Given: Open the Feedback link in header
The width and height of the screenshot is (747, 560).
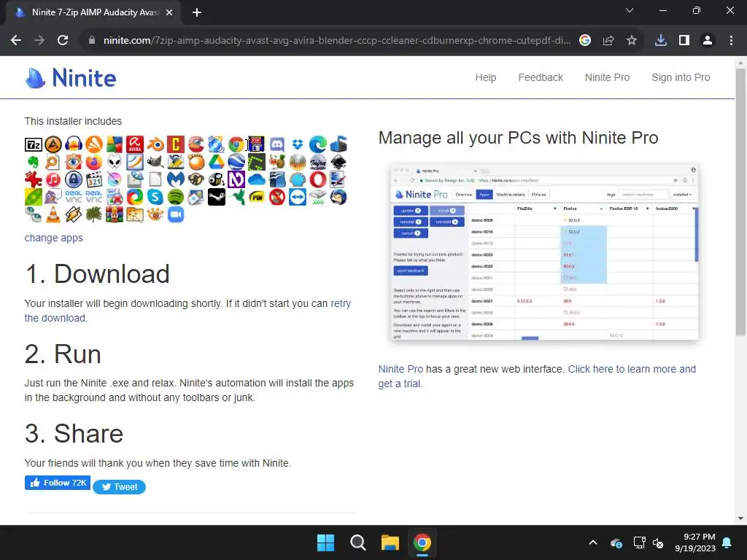Looking at the screenshot, I should pyautogui.click(x=541, y=77).
